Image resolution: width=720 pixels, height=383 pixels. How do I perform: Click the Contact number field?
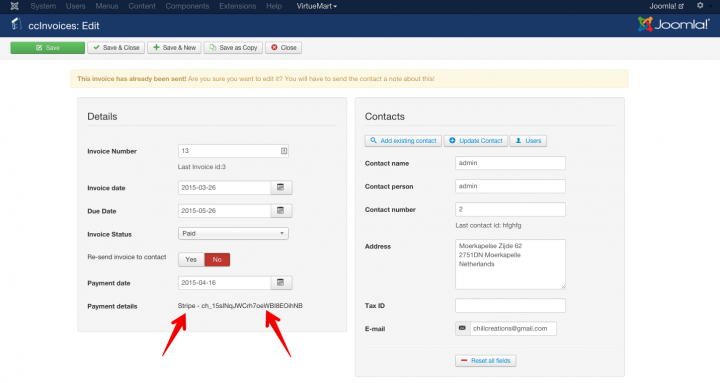[x=511, y=209]
